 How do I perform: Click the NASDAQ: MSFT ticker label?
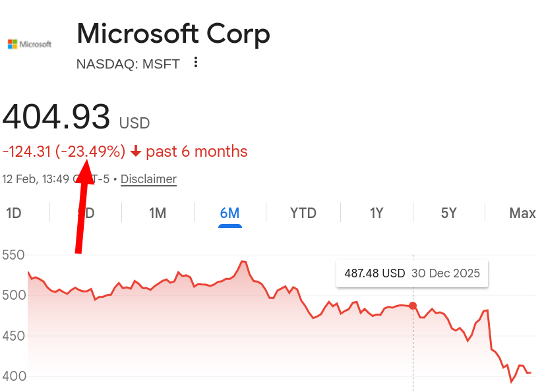[x=128, y=65]
